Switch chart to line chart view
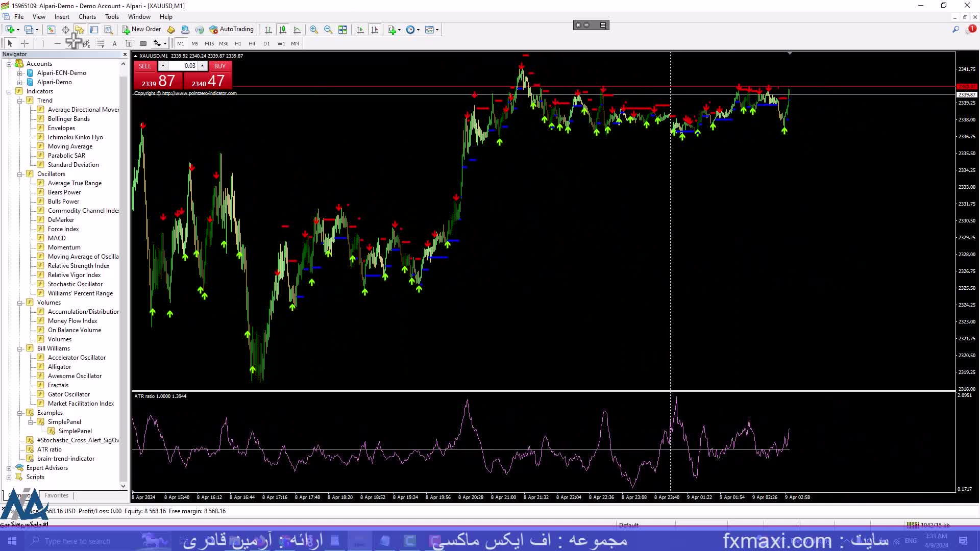 point(297,30)
